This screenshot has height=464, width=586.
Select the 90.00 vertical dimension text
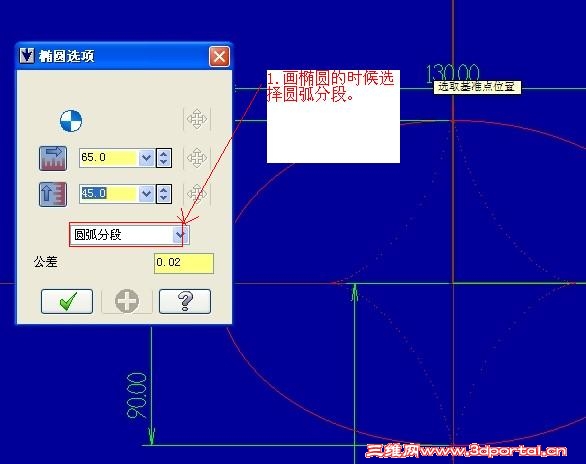pos(136,395)
